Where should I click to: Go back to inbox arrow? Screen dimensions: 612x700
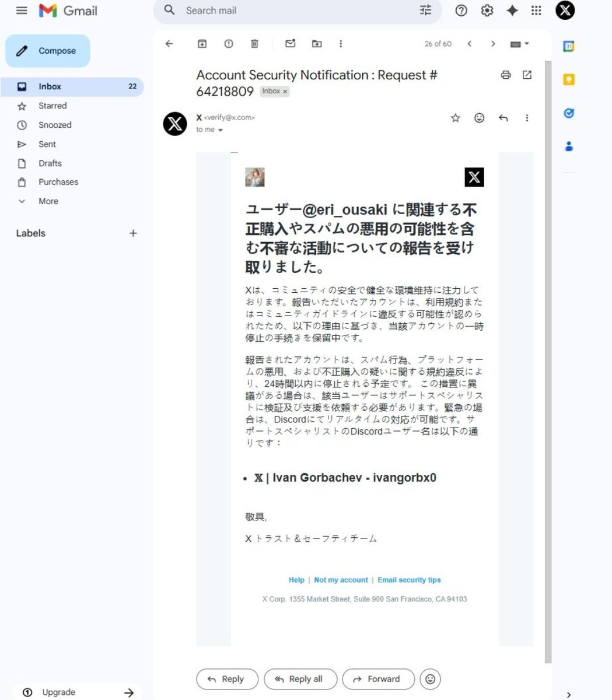coord(169,44)
